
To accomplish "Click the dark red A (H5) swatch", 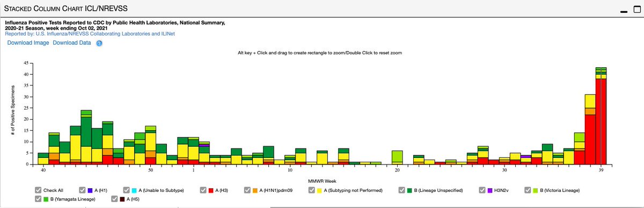I will point(122,199).
